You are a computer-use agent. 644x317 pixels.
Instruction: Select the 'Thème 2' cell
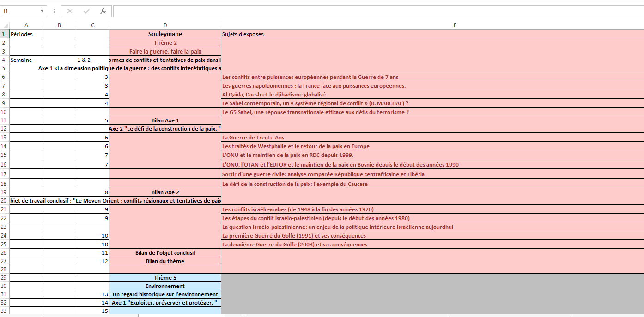165,43
